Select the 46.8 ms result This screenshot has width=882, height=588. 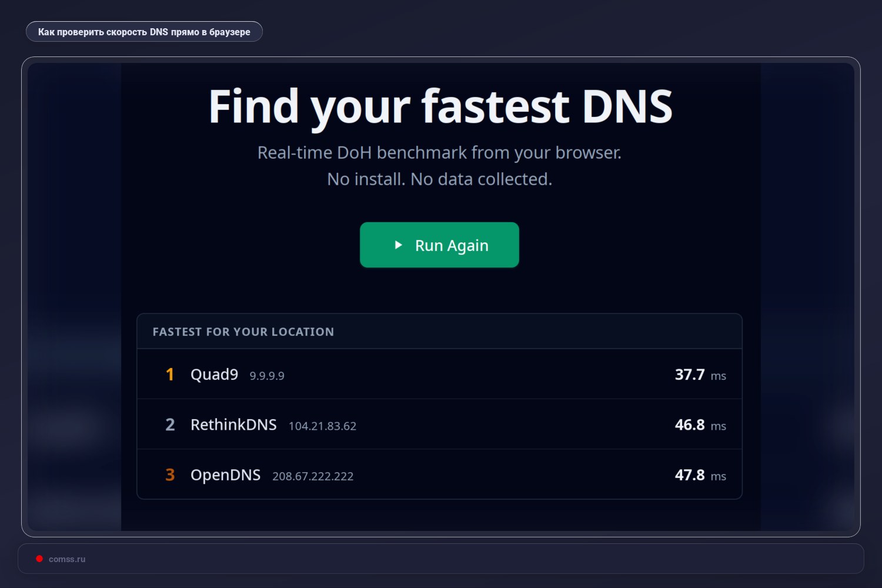(x=689, y=425)
